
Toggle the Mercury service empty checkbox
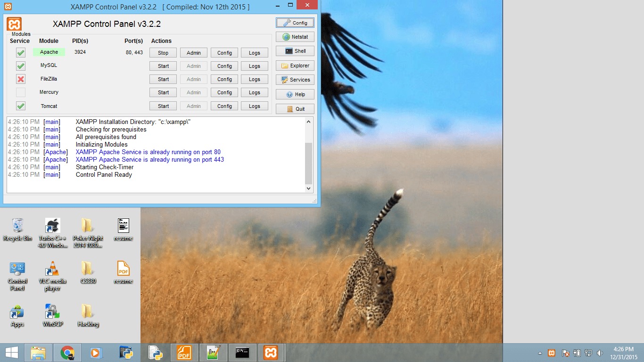click(21, 92)
